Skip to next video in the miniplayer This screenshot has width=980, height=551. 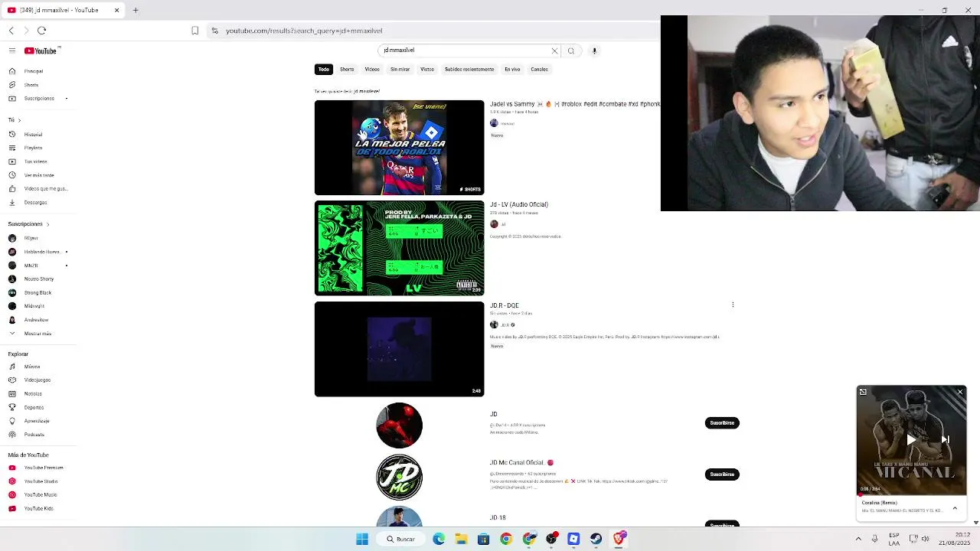946,440
